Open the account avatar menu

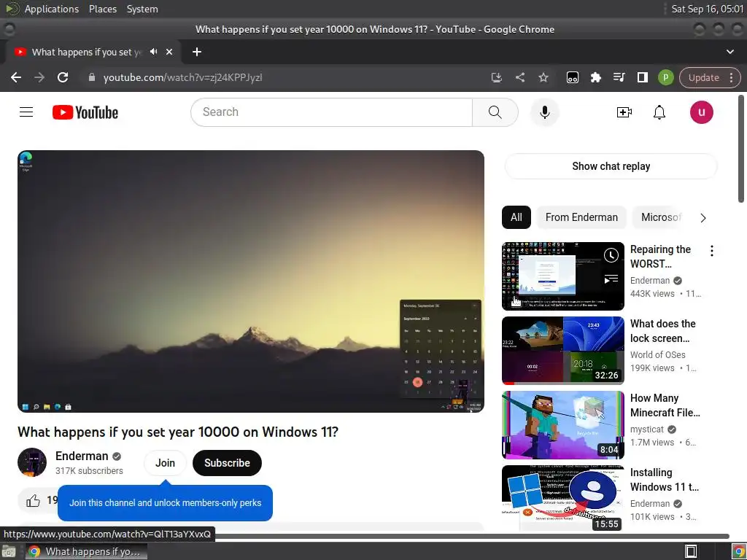(701, 112)
